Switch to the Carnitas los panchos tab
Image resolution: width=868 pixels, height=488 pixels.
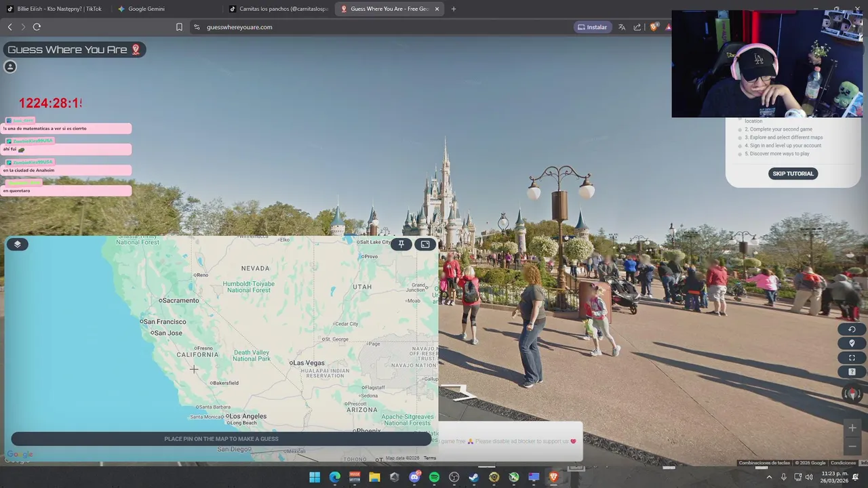pyautogui.click(x=279, y=9)
